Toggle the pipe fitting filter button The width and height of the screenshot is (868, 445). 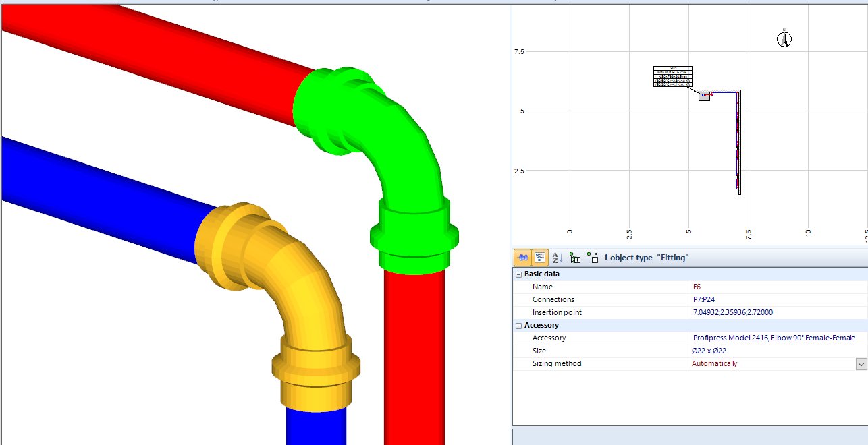click(x=521, y=258)
